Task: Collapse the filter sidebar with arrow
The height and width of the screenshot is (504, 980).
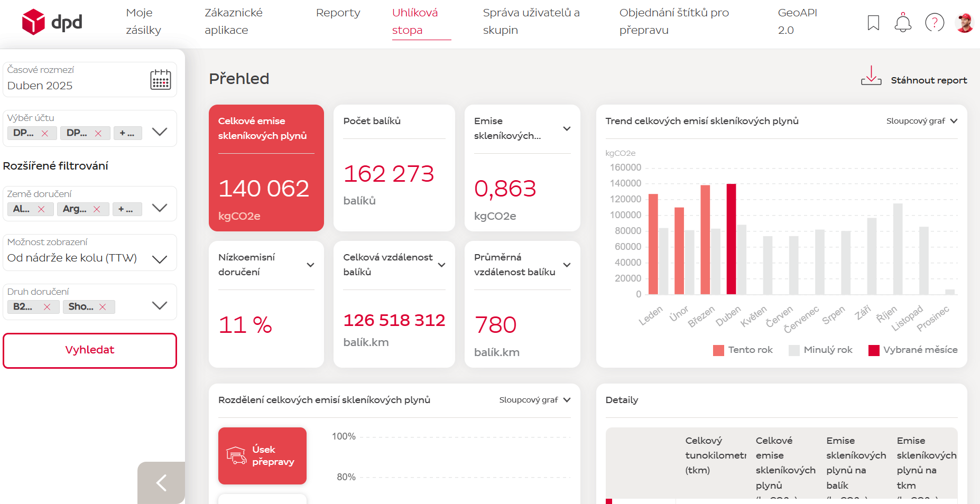Action: click(161, 482)
